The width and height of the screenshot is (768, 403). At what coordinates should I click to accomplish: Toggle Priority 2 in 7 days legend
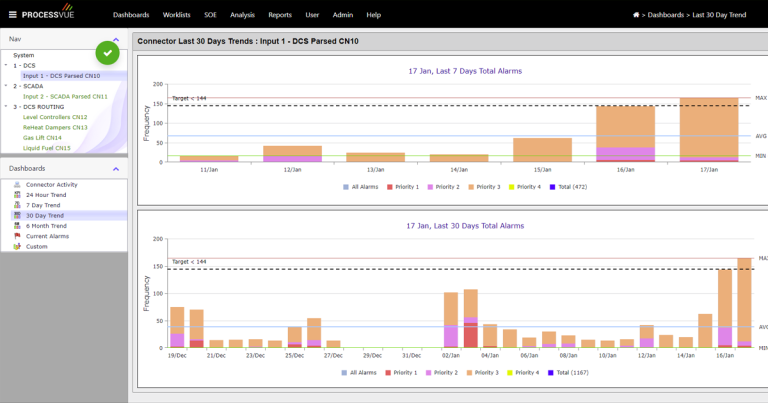444,187
